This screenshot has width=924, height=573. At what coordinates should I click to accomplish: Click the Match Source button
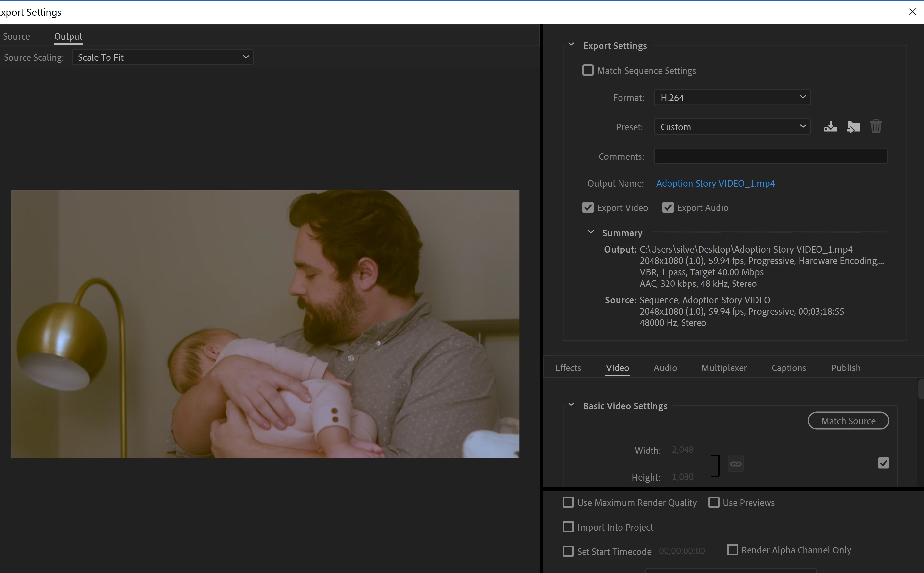848,421
